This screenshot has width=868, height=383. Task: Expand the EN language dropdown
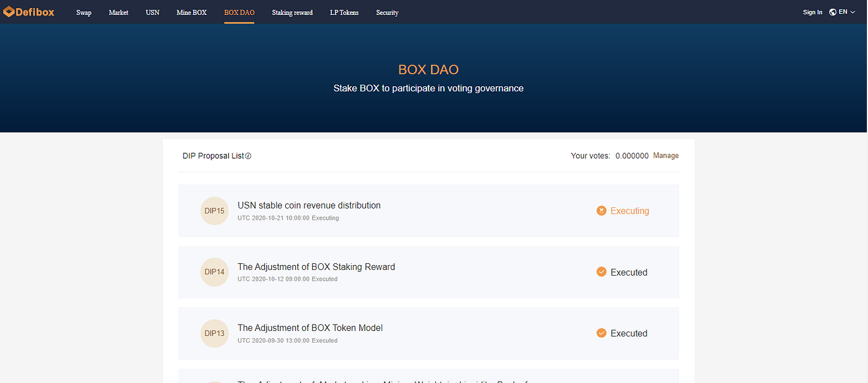[x=847, y=12]
